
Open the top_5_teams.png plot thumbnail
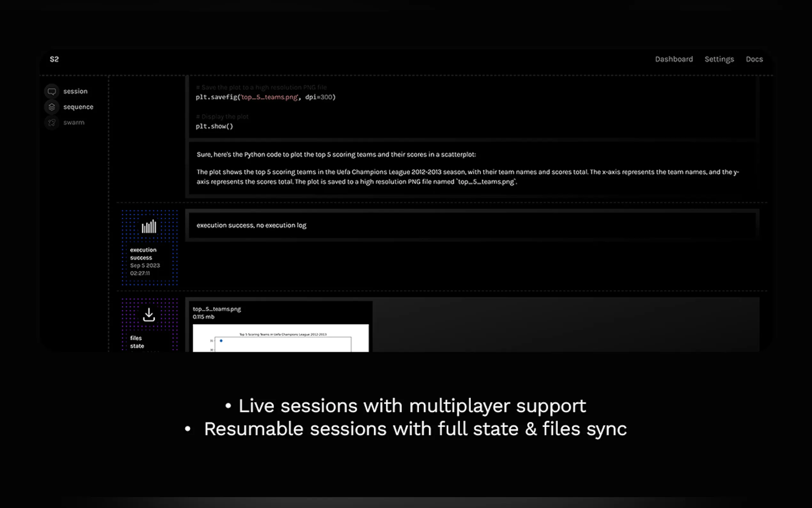(x=281, y=338)
